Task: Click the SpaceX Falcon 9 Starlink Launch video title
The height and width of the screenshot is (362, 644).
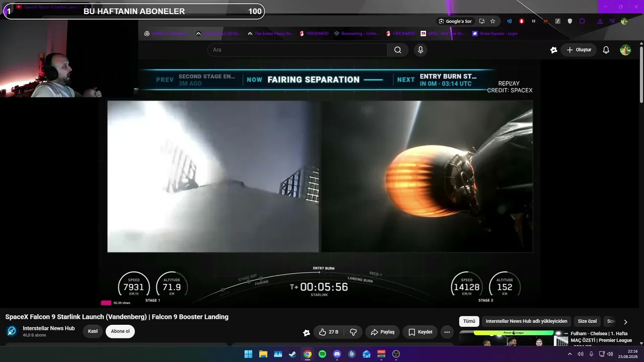Action: pos(117,317)
